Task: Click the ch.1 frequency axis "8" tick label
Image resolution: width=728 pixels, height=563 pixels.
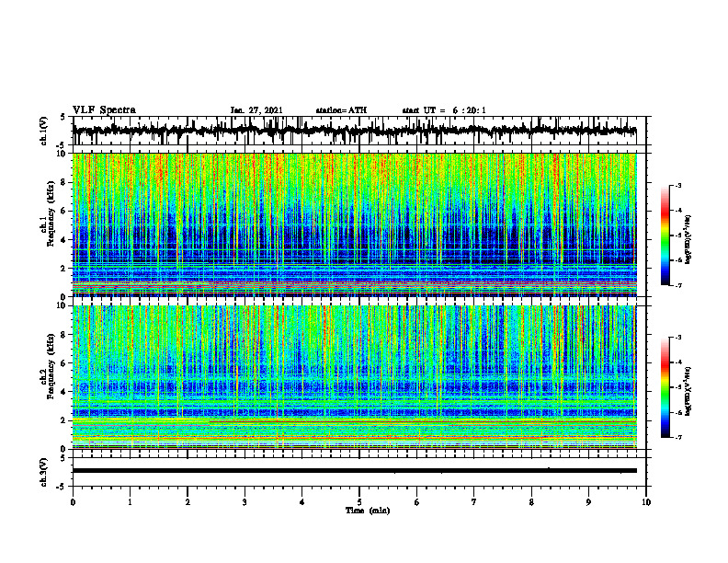Action: point(64,182)
